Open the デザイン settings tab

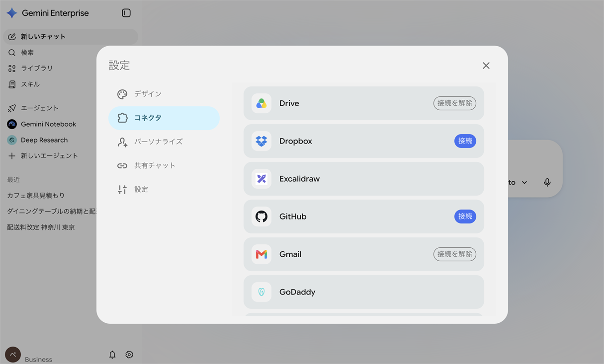(x=164, y=94)
